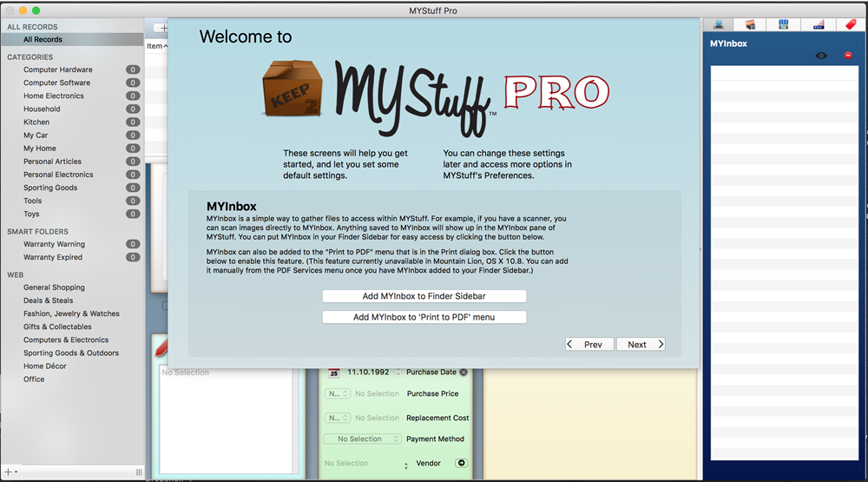Click the KEEP 2 box logo
The height and width of the screenshot is (482, 868).
click(293, 89)
